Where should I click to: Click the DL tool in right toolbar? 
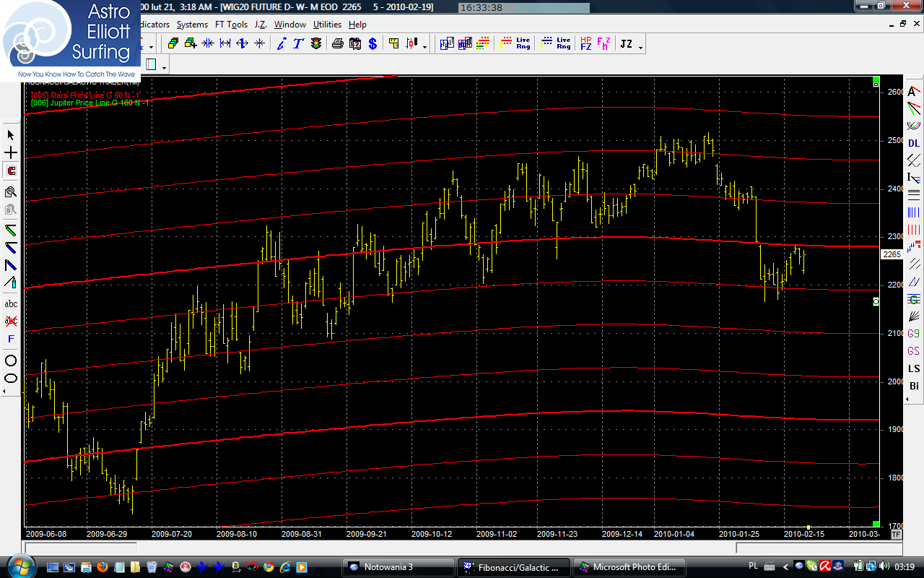point(914,143)
